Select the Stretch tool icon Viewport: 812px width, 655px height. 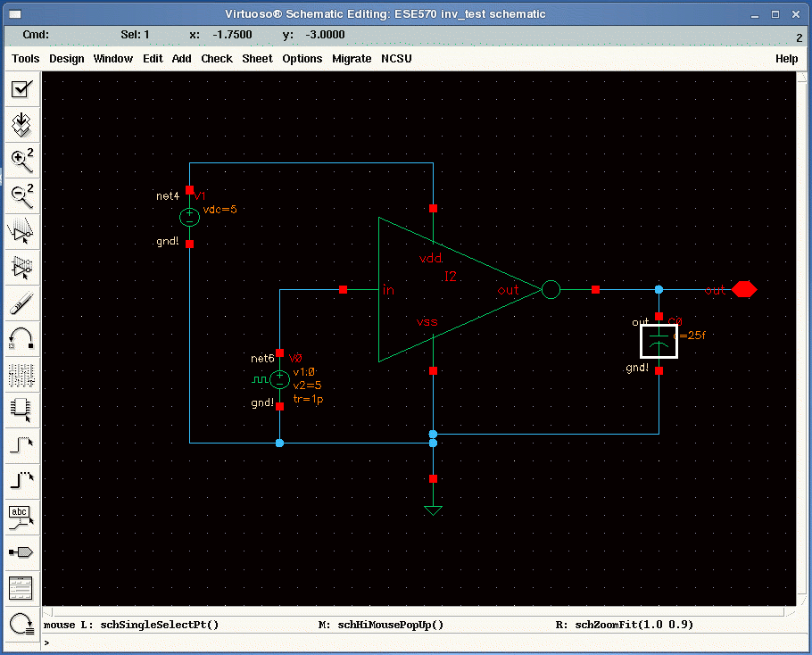pyautogui.click(x=21, y=232)
